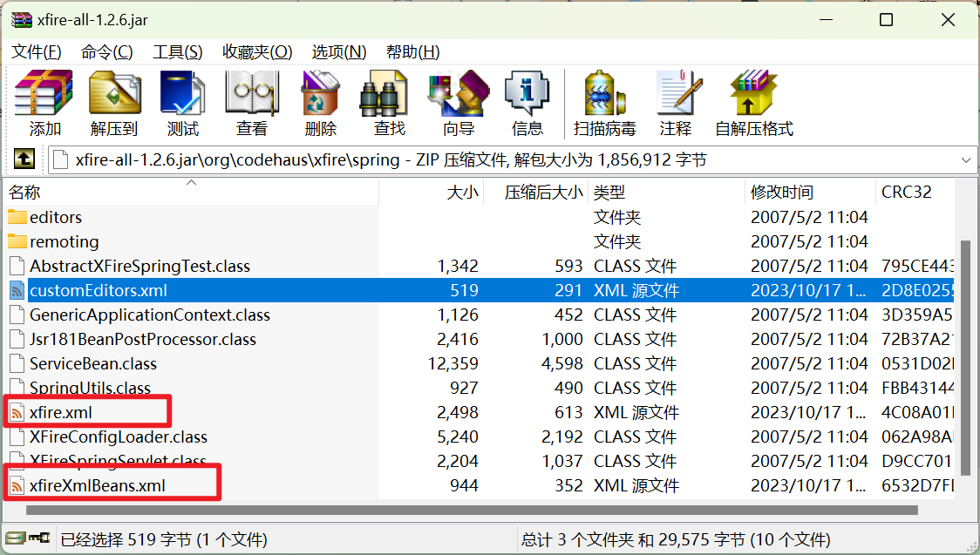Click the drive icon in status bar
The width and height of the screenshot is (980, 555).
(x=15, y=538)
